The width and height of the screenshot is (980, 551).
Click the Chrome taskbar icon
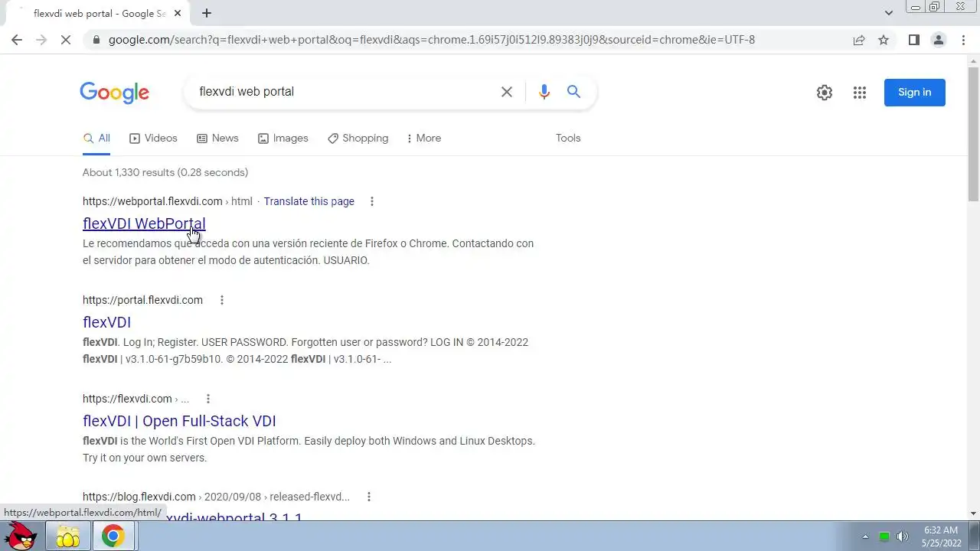tap(113, 536)
